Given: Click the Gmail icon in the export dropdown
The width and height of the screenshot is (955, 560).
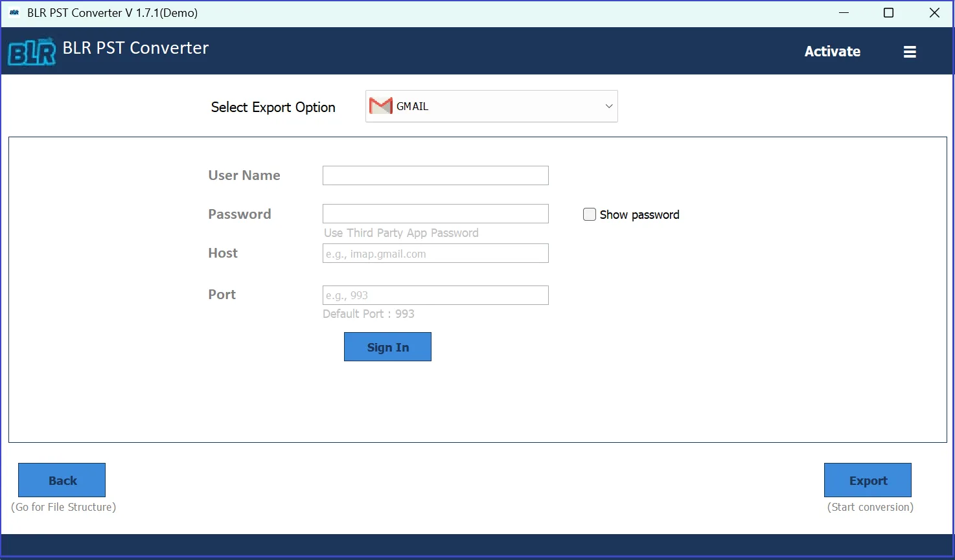Looking at the screenshot, I should coord(381,106).
